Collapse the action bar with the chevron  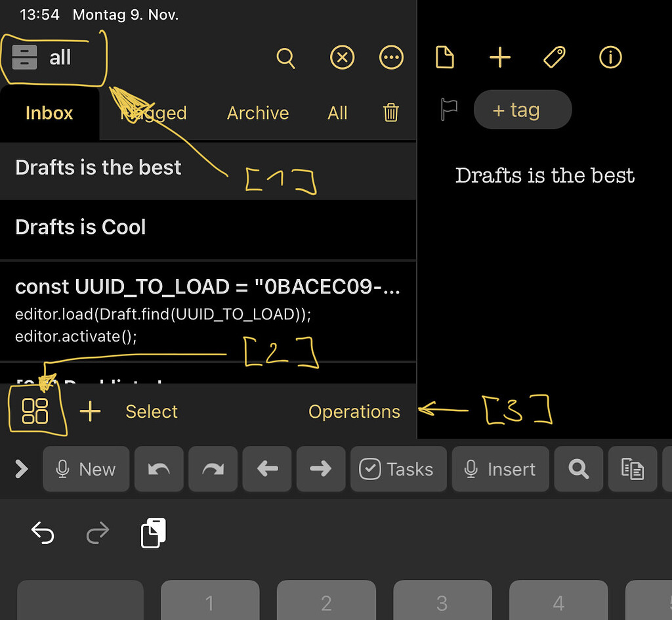coord(20,469)
